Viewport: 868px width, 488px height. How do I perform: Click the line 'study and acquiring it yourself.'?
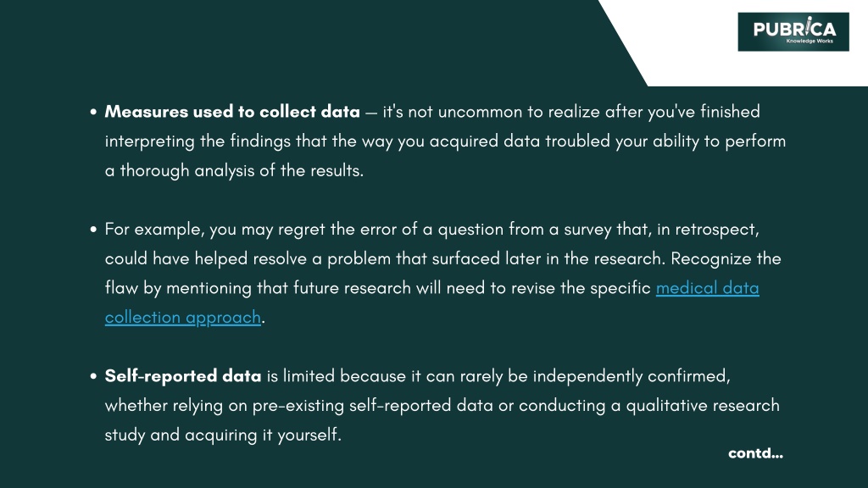(223, 435)
